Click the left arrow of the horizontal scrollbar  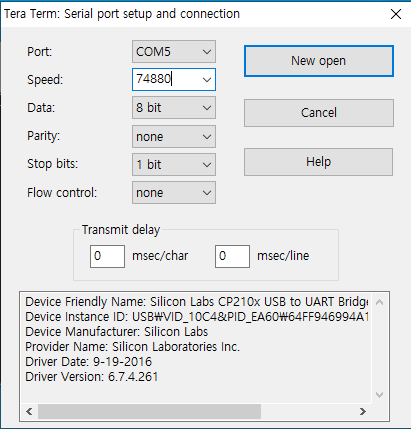click(x=29, y=411)
